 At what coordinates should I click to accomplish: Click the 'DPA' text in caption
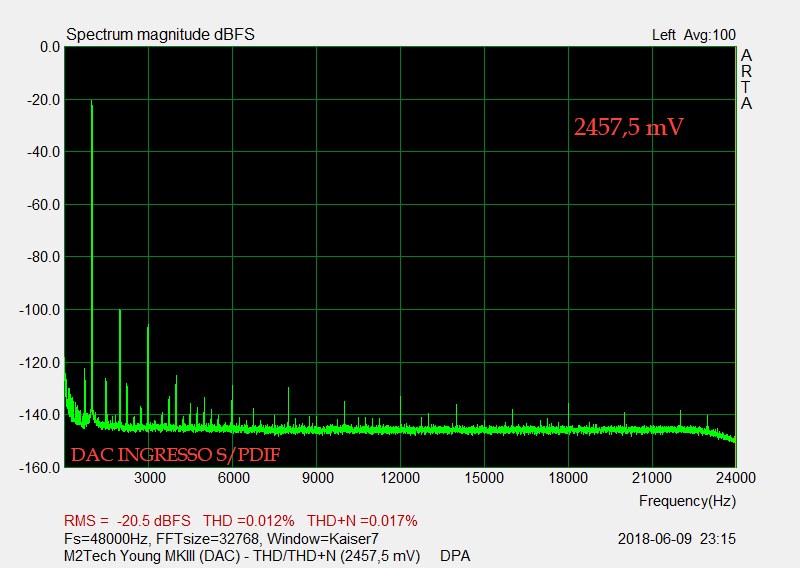(x=455, y=556)
